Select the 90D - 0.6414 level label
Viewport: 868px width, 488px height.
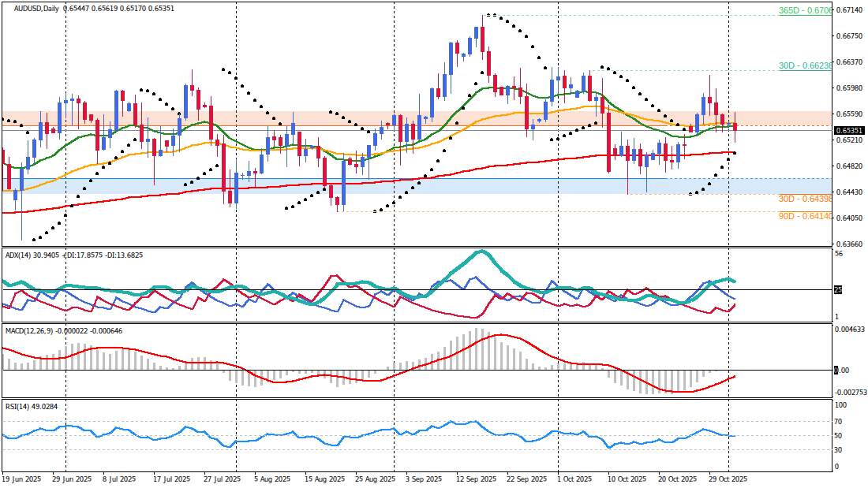pyautogui.click(x=805, y=216)
